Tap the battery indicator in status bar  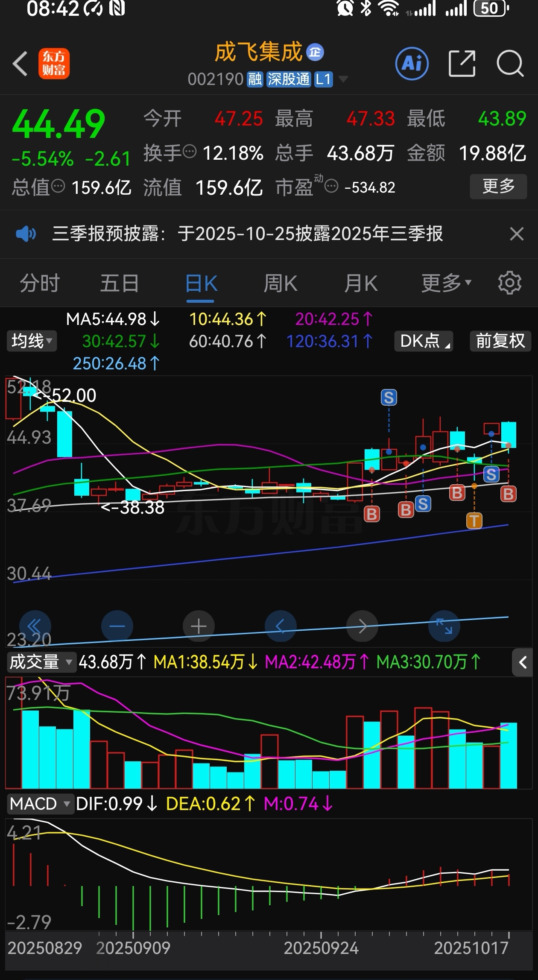tap(491, 8)
